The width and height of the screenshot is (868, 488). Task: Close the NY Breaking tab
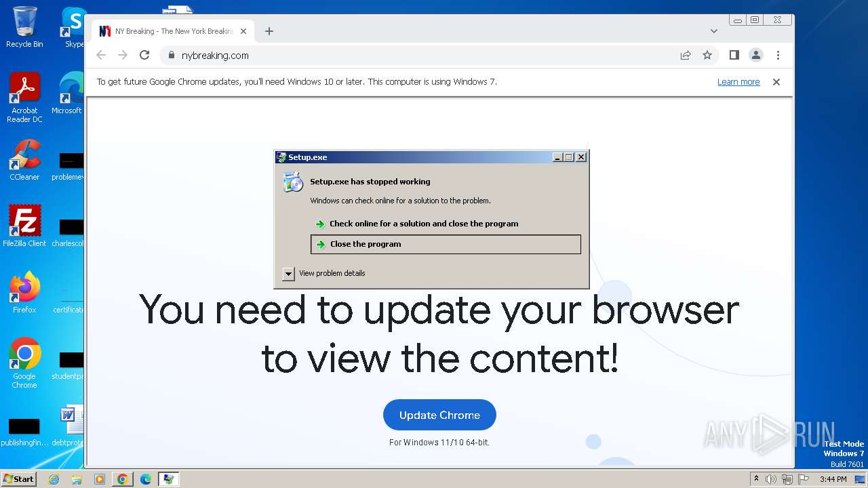243,31
